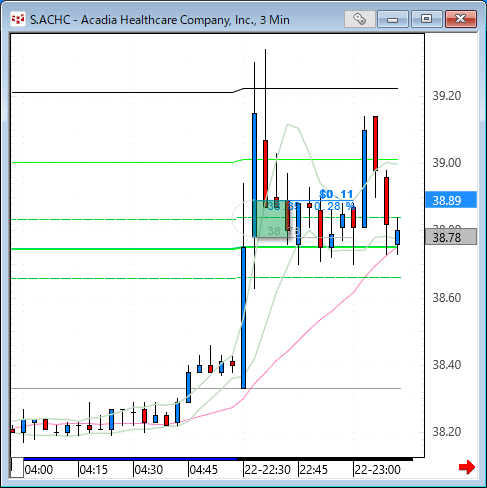Viewport: 487px width, 488px height.
Task: Click the 38.89 blue price marker
Action: (x=451, y=200)
